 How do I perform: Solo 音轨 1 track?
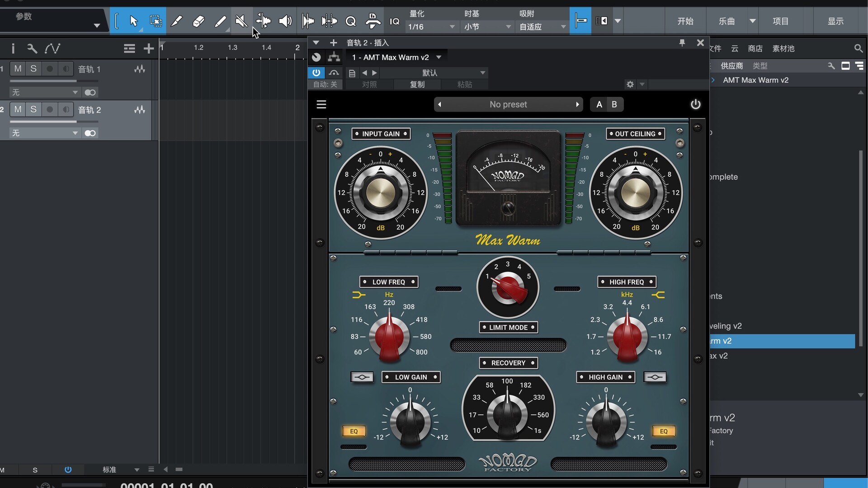(33, 69)
